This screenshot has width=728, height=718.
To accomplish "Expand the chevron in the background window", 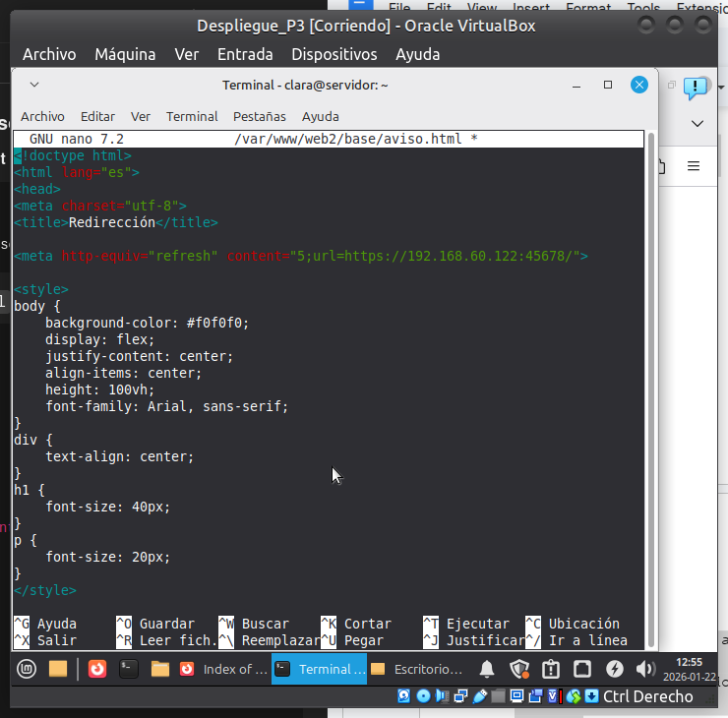I will (x=698, y=124).
